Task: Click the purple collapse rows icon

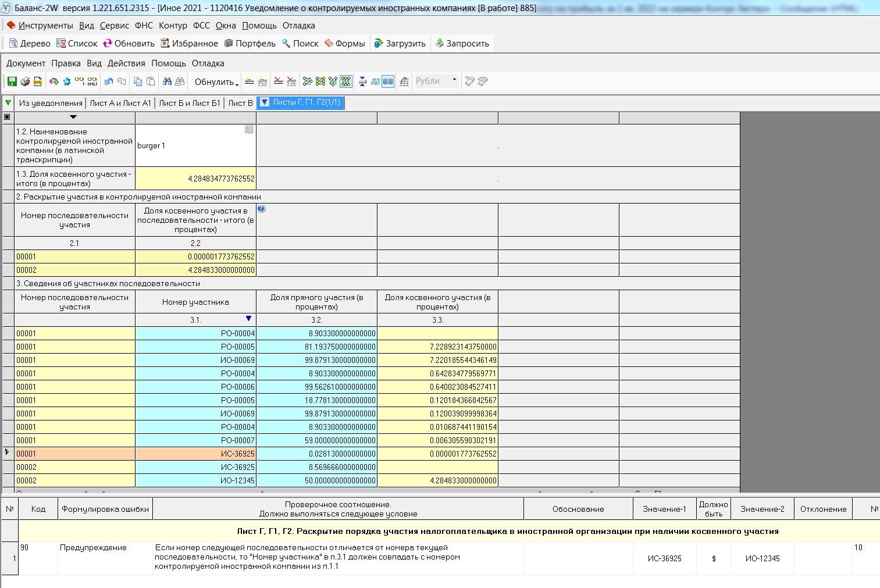Action: [x=363, y=81]
